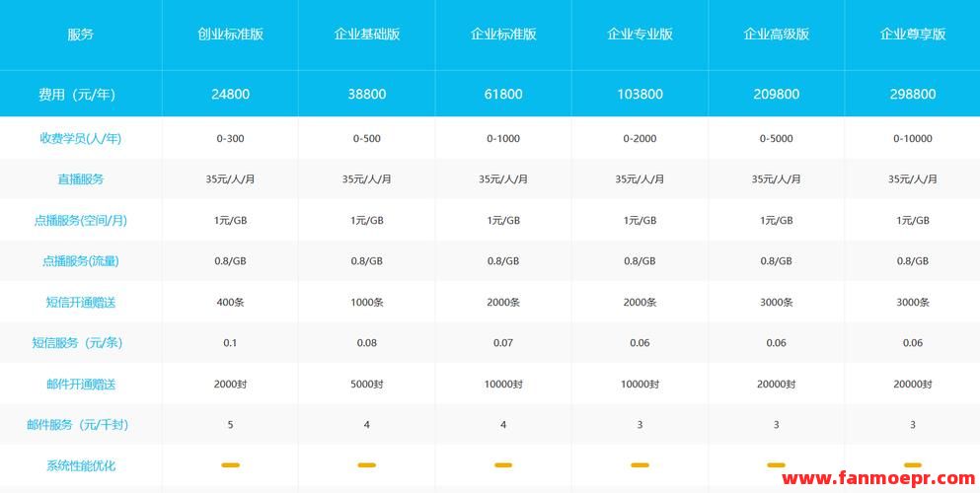The width and height of the screenshot is (980, 493).
Task: Click yellow dash icon under 企业标准版
Action: point(503,465)
